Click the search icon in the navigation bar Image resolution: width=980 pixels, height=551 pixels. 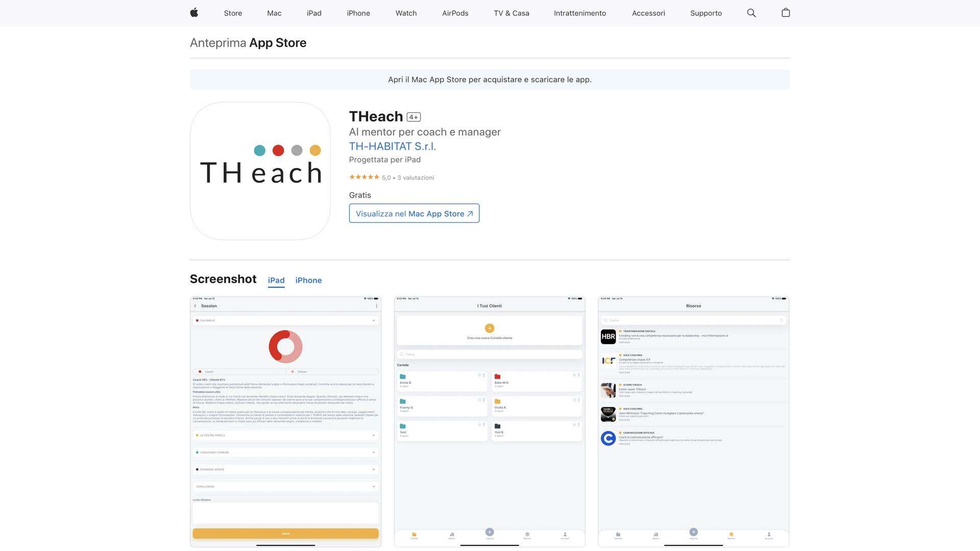(x=751, y=13)
